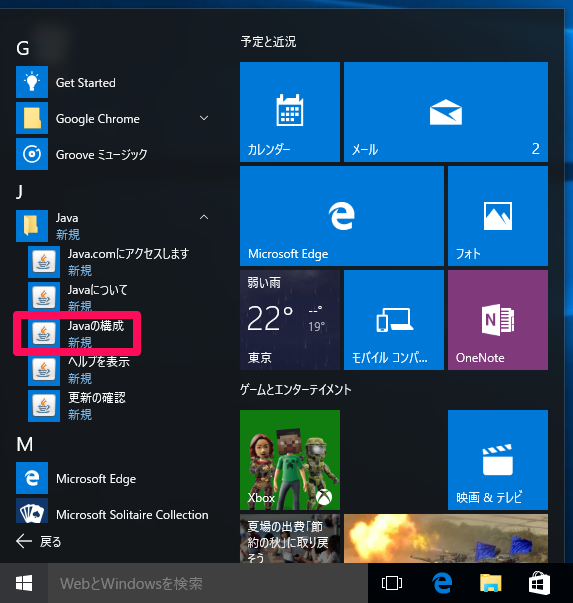Click the M letter group header
The image size is (573, 603).
coord(25,444)
